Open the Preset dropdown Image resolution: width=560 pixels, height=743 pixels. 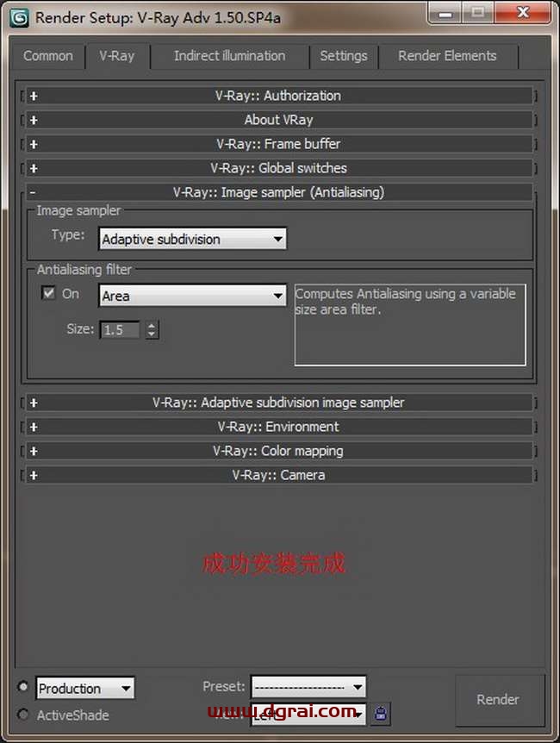(308, 687)
